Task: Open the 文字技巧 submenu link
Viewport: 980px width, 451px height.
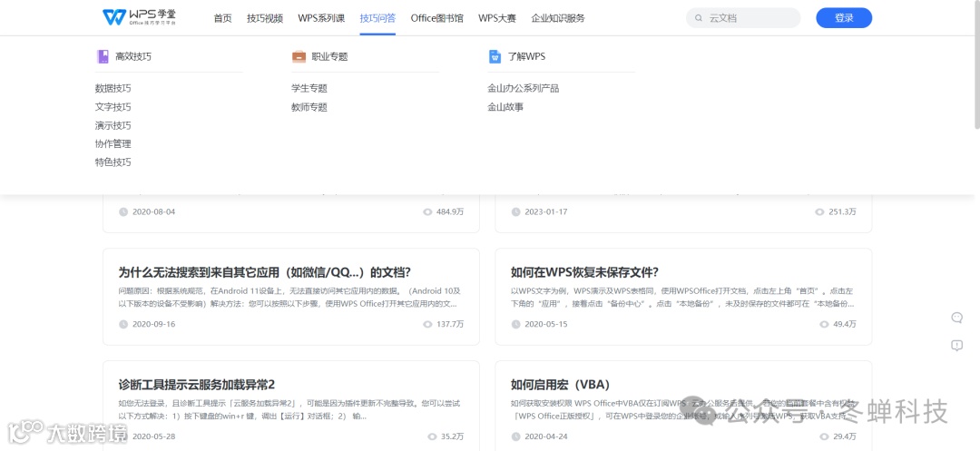Action: [x=113, y=107]
